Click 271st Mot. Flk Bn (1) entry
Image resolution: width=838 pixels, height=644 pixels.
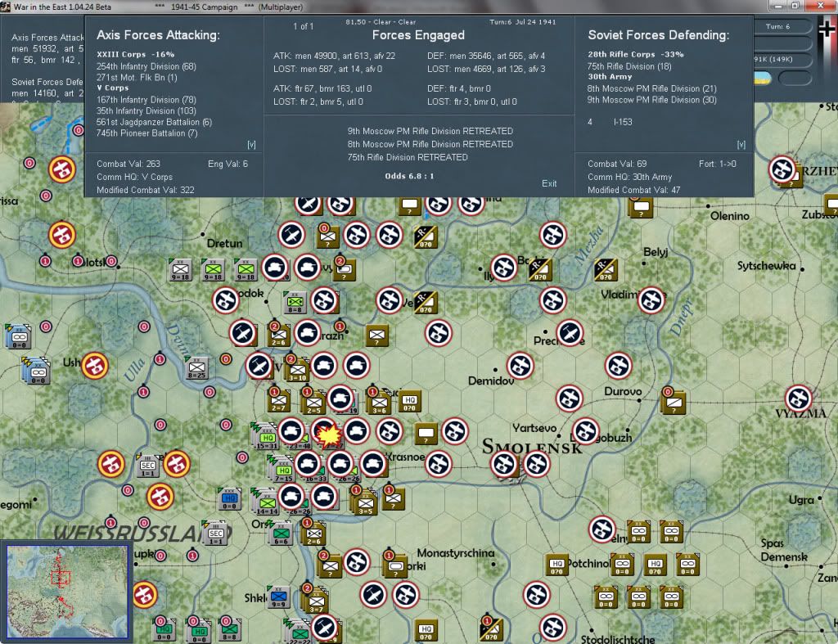[137, 78]
